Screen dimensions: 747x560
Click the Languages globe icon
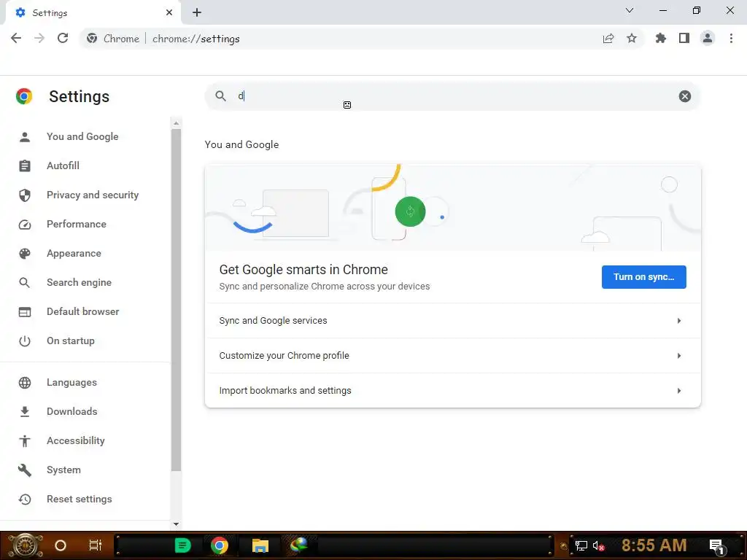point(25,383)
